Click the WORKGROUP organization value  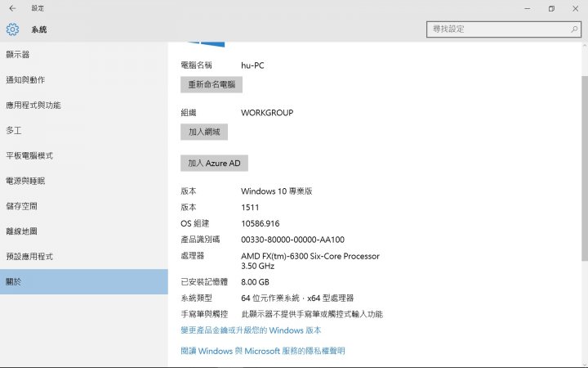(x=267, y=113)
